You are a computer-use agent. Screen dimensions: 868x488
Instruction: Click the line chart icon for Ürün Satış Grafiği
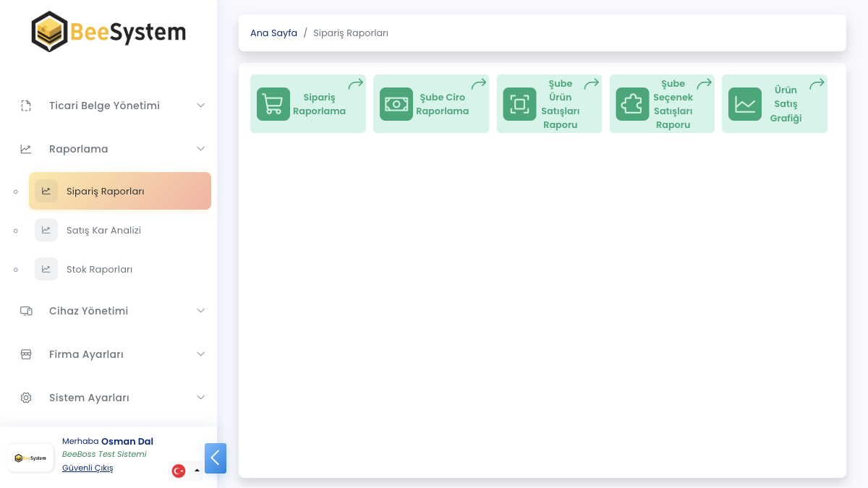tap(744, 104)
